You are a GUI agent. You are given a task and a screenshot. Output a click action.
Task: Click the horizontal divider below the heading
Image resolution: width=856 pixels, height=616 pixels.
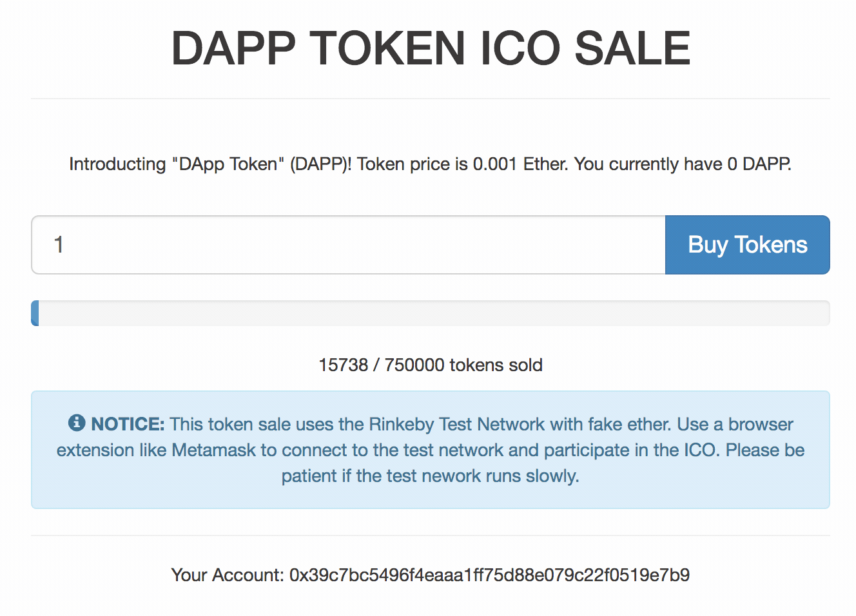coord(431,99)
